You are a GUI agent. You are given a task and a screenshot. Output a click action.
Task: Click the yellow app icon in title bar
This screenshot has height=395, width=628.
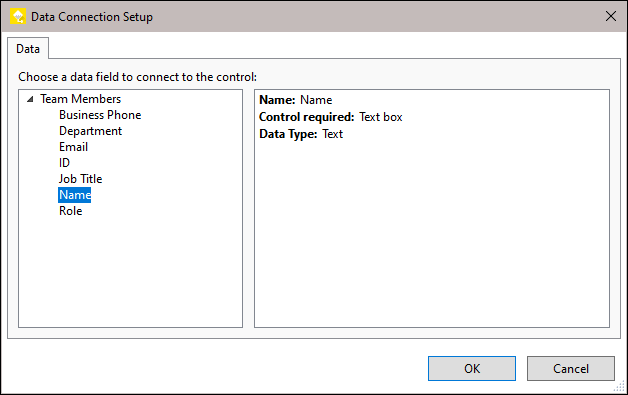[18, 16]
